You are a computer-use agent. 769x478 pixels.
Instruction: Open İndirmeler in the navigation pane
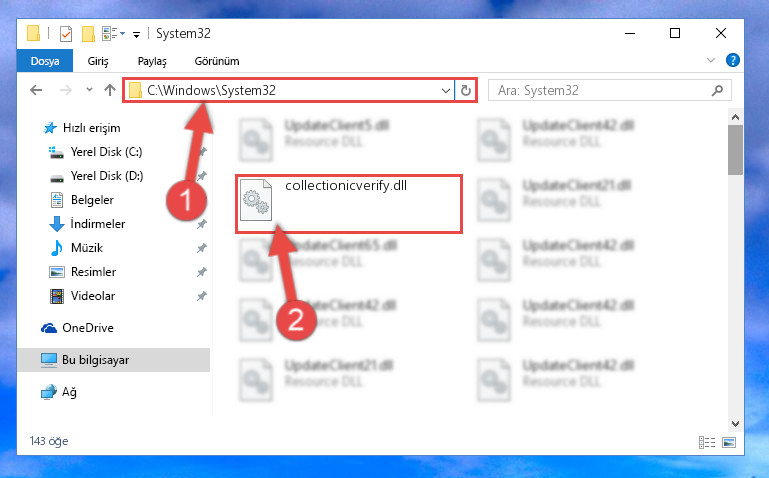[x=98, y=224]
